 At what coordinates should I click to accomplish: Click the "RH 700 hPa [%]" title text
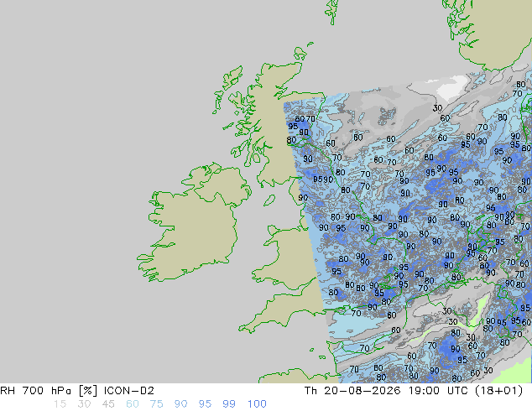[49, 391]
